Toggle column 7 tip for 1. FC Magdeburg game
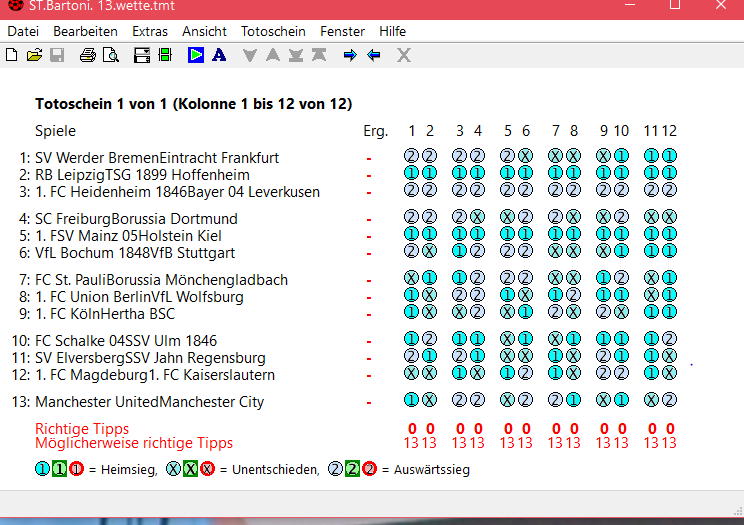744x525 pixels. 555,373
